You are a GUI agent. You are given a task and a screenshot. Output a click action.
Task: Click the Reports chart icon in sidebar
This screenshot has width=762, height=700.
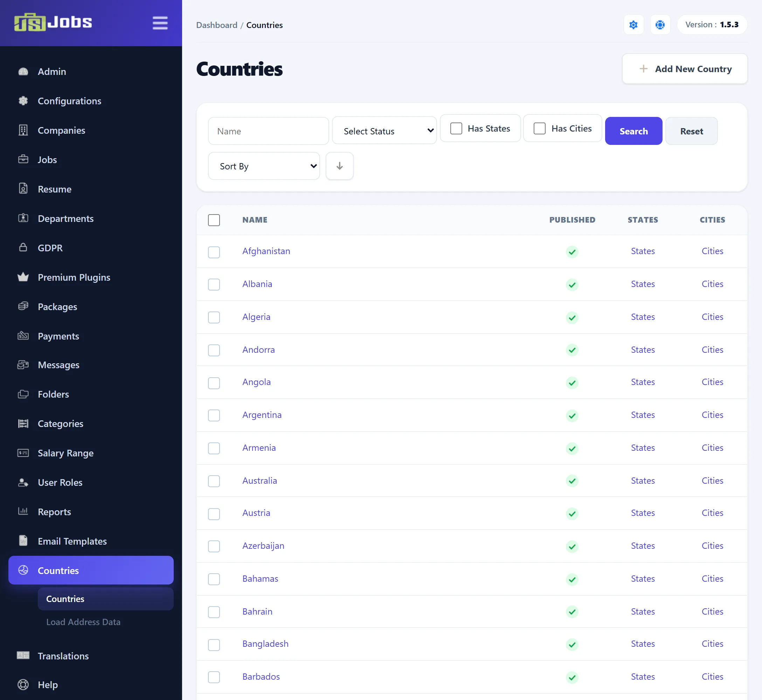pyautogui.click(x=23, y=512)
